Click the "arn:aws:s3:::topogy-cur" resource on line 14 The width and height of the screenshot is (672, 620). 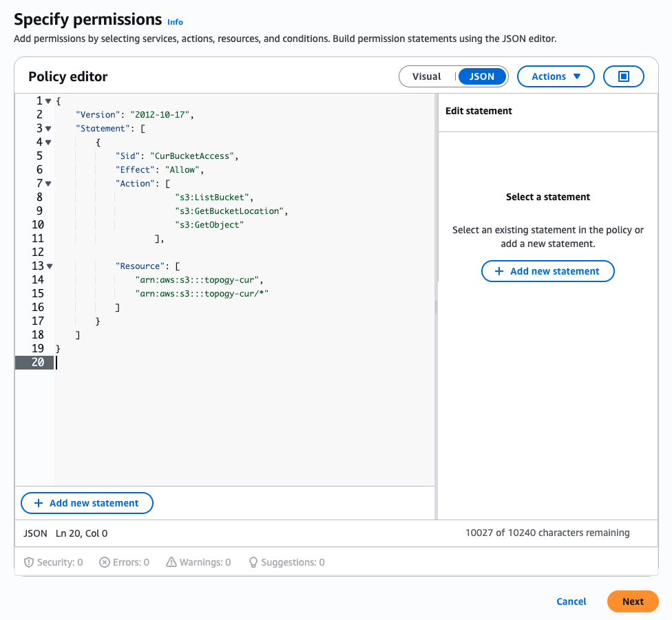pyautogui.click(x=197, y=280)
